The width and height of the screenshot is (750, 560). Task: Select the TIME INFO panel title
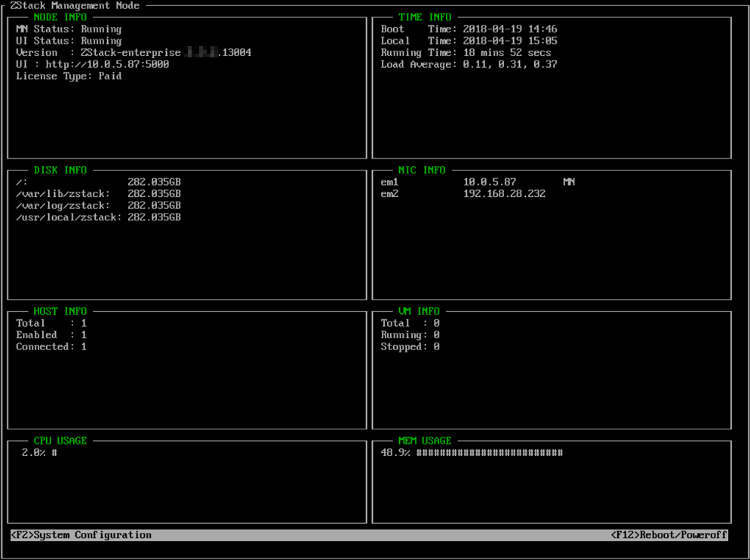pos(425,17)
